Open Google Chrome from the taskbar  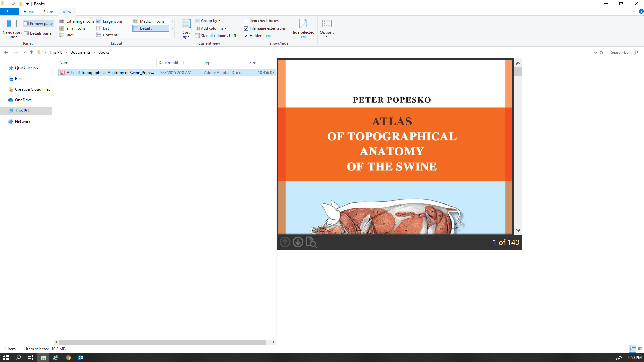tap(68, 358)
